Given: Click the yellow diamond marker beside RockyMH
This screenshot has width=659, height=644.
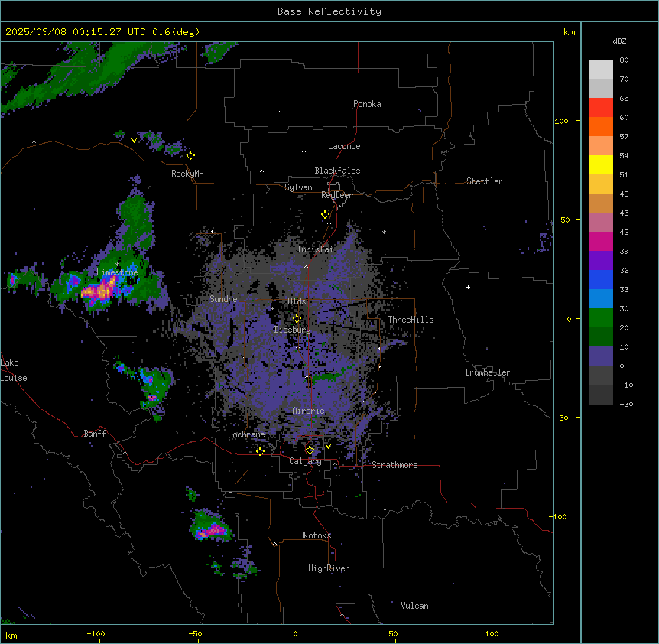Looking at the screenshot, I should [x=191, y=156].
